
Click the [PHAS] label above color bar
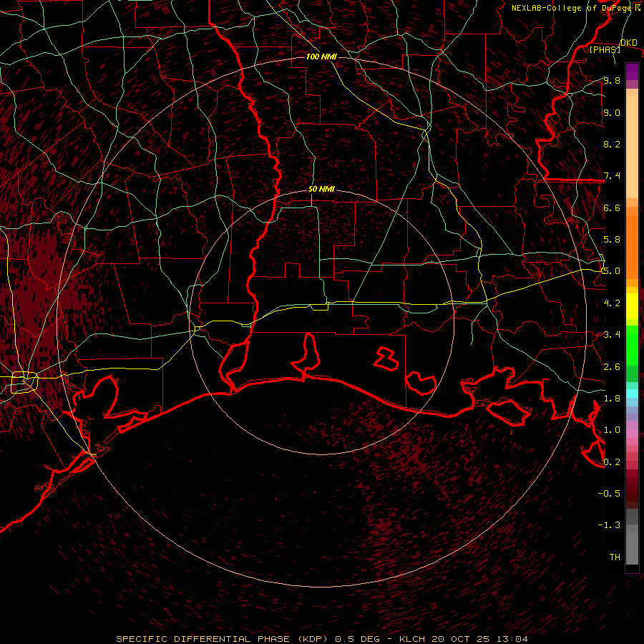605,49
